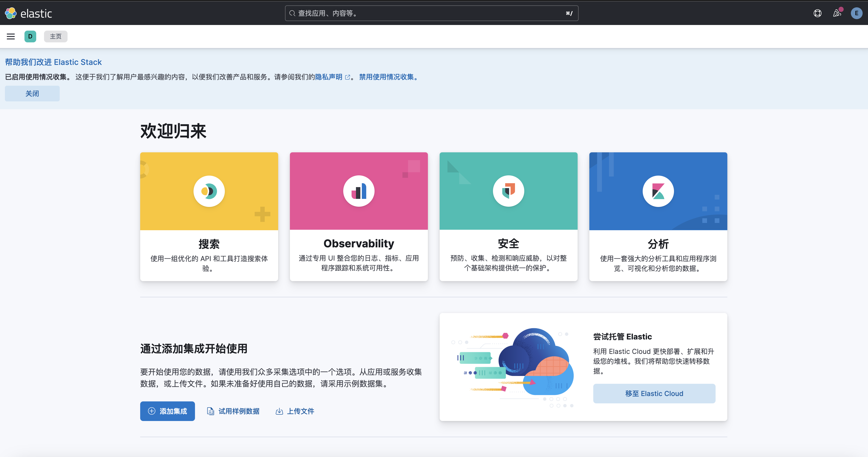Click the help lifebuoy icon
Screen dimensions: 868x457
[817, 13]
